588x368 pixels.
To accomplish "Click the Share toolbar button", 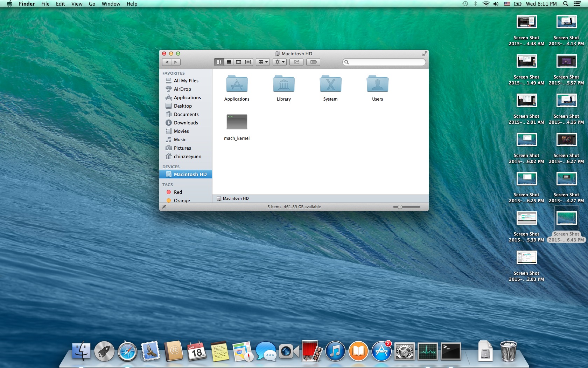I will pyautogui.click(x=296, y=62).
